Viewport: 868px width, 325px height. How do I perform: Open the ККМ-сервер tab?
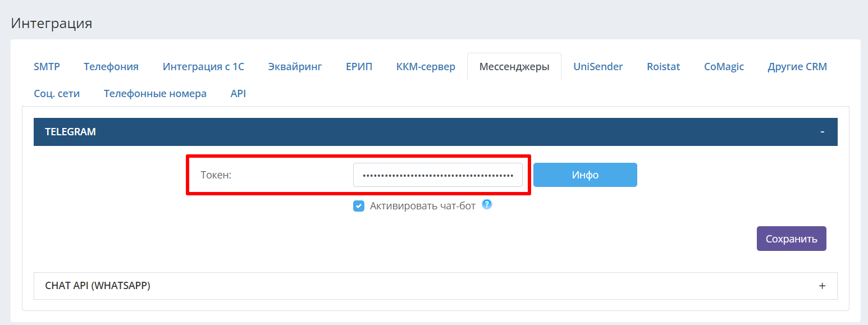[426, 66]
